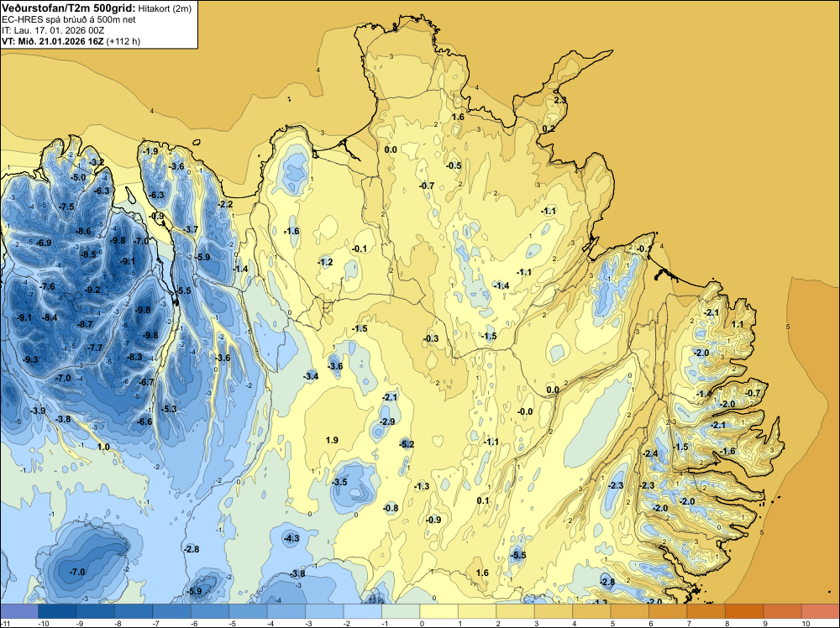Click the '-2.4' temperature value
This screenshot has width=840, height=628.
point(650,453)
